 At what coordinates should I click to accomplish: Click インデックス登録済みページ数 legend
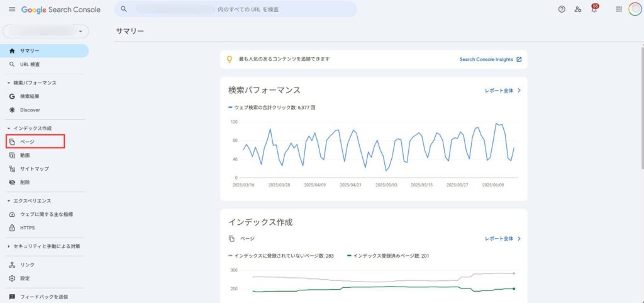[x=388, y=256]
